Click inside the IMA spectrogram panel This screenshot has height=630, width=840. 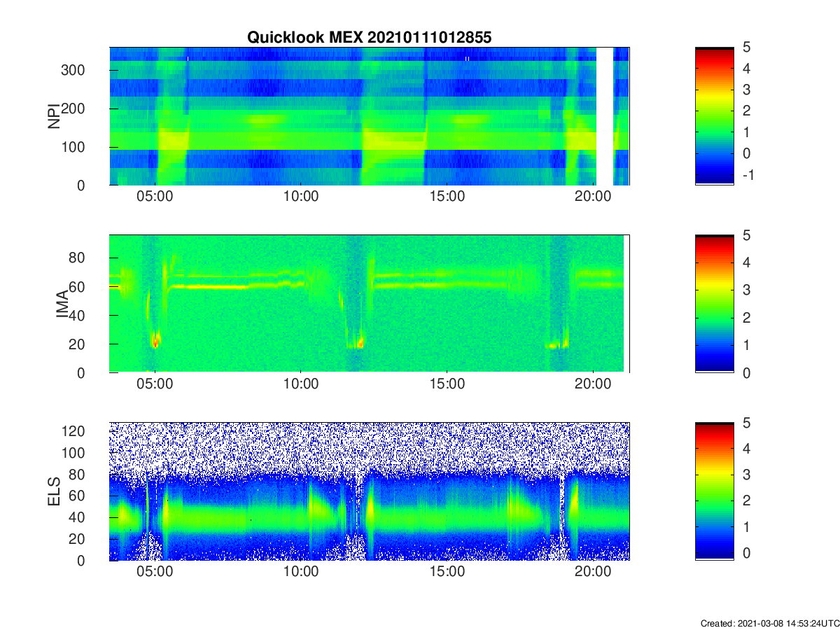click(x=369, y=304)
